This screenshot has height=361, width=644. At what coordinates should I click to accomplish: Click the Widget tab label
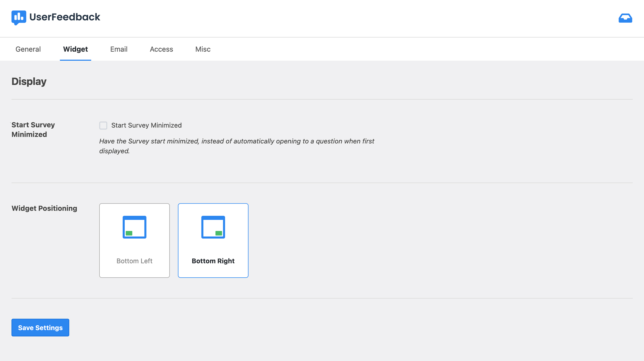(75, 49)
